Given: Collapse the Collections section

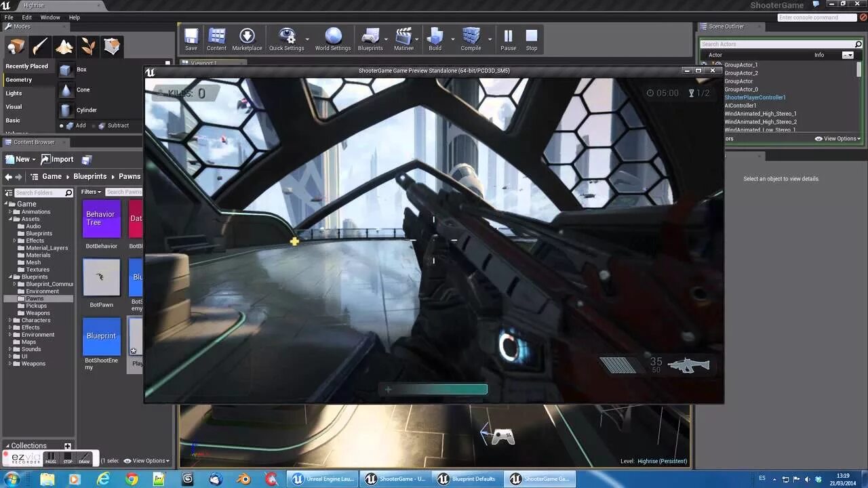Looking at the screenshot, I should click(6, 446).
